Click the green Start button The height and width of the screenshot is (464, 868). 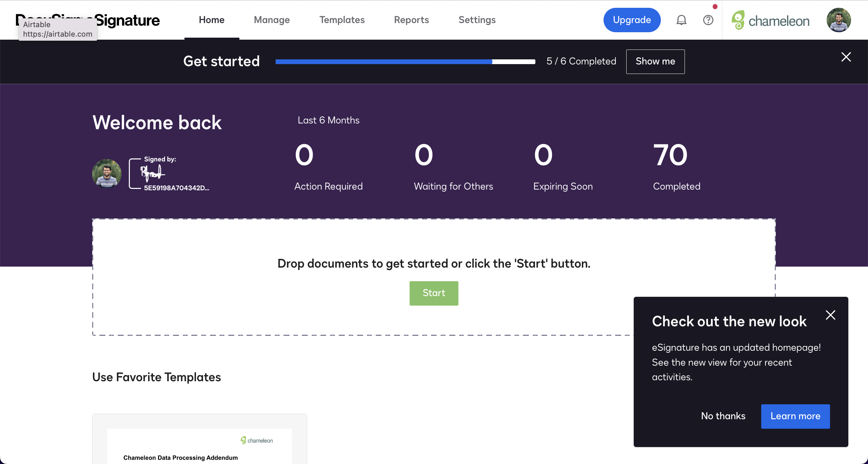click(434, 293)
